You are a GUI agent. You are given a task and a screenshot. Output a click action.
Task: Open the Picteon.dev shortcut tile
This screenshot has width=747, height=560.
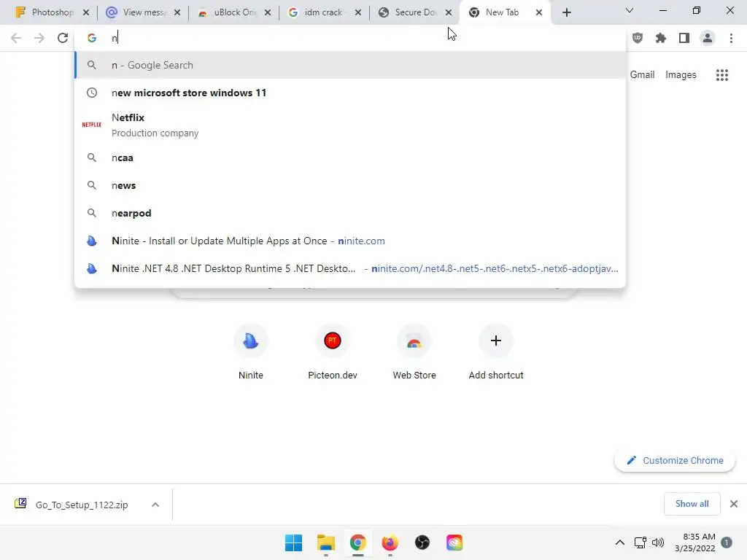pos(333,352)
